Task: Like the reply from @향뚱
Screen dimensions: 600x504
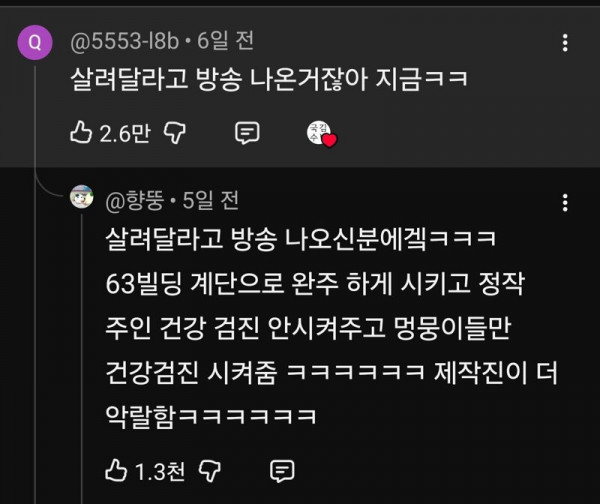Action: tap(116, 470)
